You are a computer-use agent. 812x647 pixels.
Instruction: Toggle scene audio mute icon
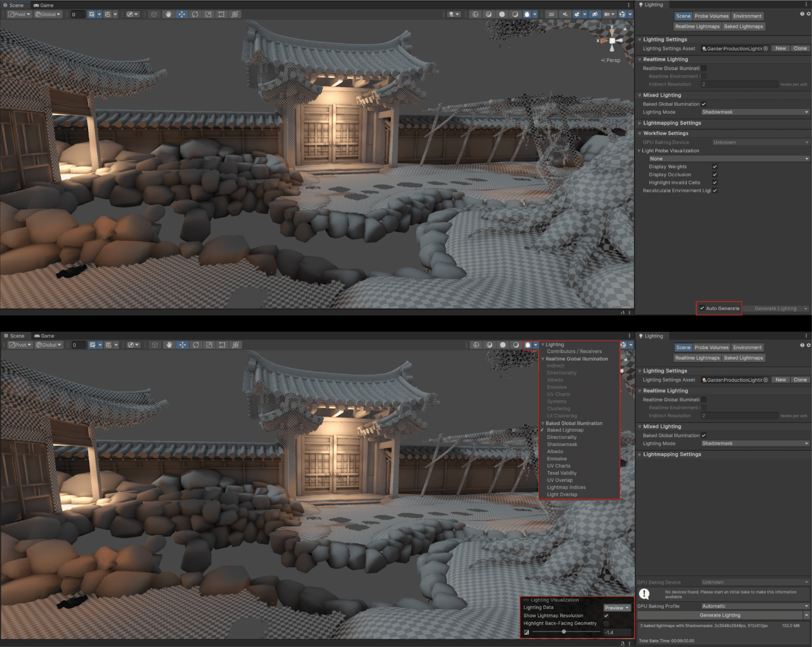(565, 14)
